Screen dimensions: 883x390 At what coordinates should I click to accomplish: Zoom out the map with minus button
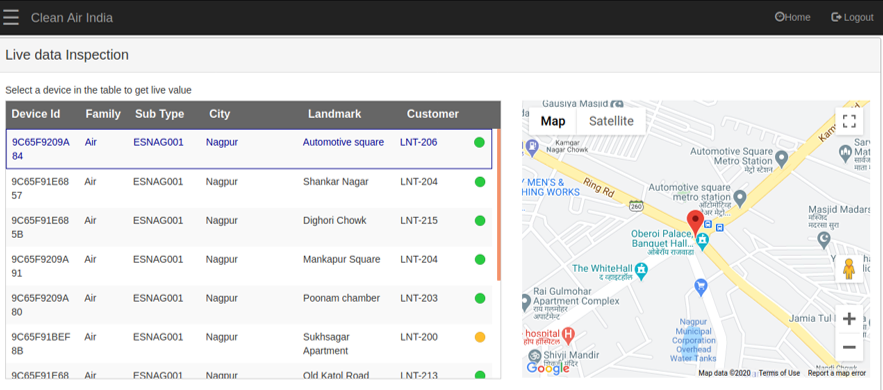[x=849, y=347]
